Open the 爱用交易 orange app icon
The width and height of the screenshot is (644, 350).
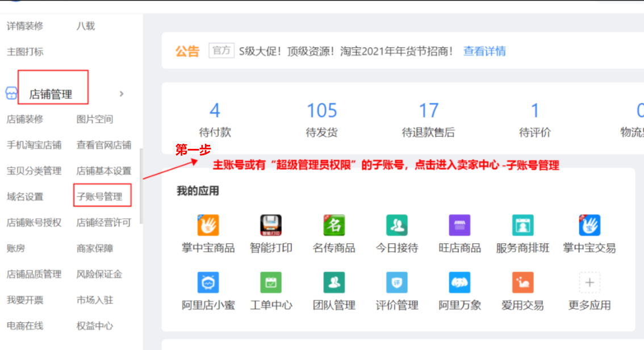point(522,282)
